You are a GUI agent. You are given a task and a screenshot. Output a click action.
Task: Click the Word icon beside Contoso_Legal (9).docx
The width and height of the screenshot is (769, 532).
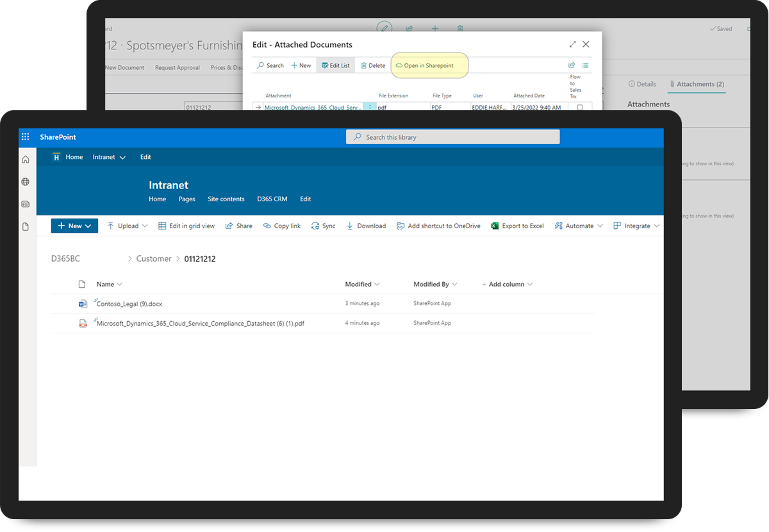point(83,303)
